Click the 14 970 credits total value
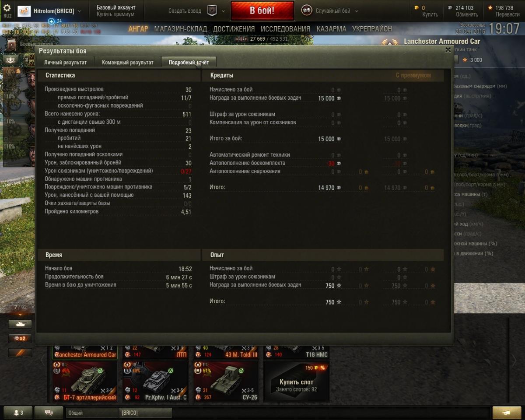The image size is (525, 420). pyautogui.click(x=326, y=188)
